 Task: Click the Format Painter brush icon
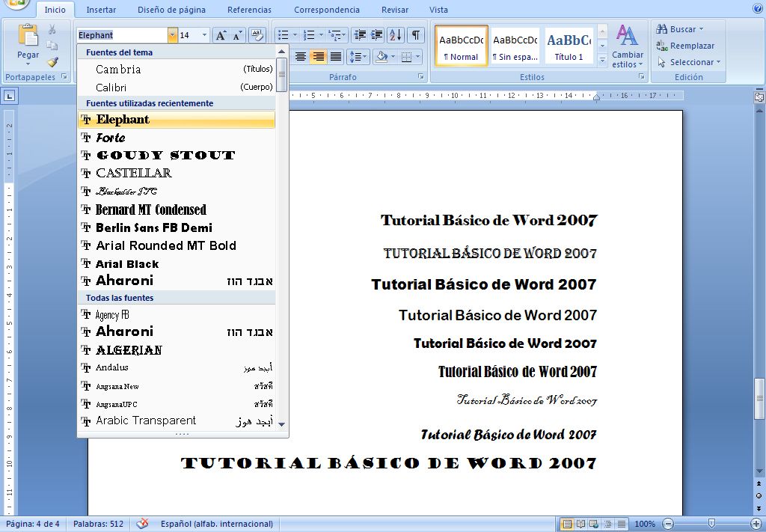pyautogui.click(x=52, y=62)
